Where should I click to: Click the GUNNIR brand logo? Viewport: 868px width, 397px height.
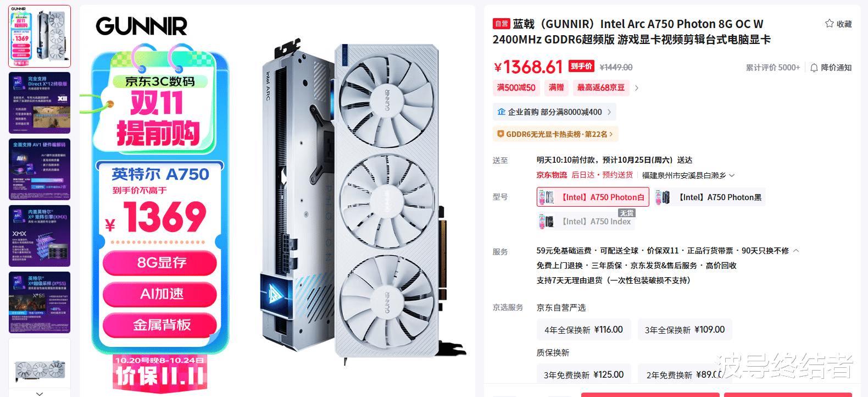(x=141, y=26)
